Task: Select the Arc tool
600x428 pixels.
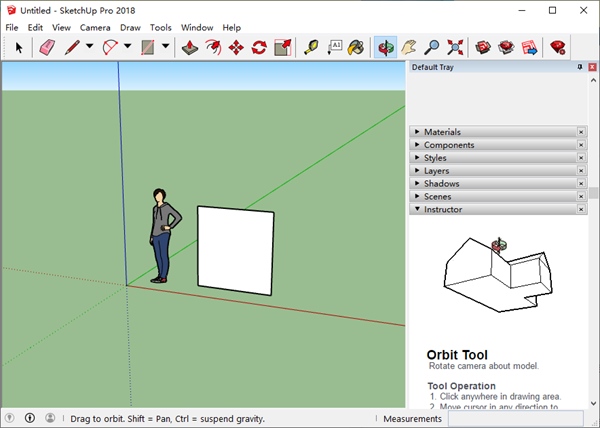Action: pyautogui.click(x=110, y=48)
